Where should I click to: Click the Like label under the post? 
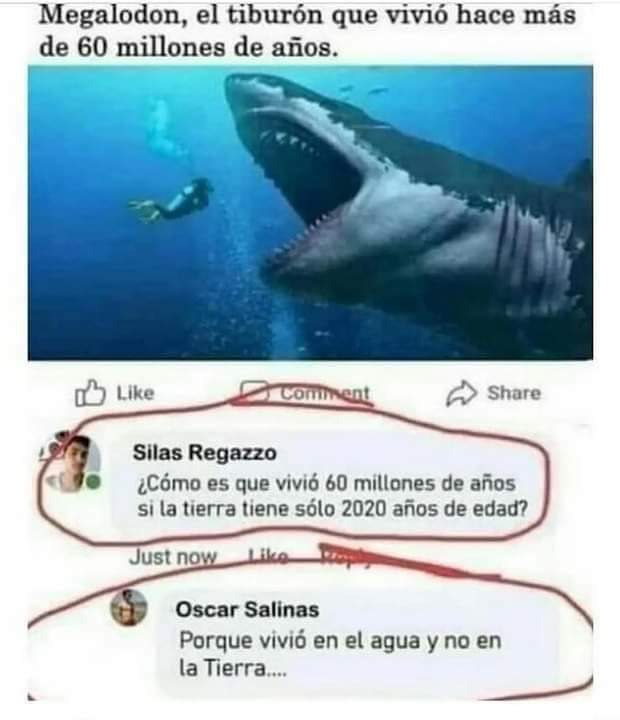[135, 393]
